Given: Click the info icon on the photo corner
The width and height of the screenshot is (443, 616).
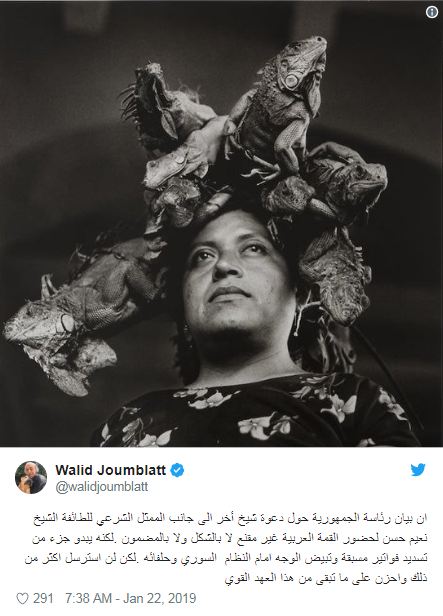Looking at the screenshot, I should point(432,12).
